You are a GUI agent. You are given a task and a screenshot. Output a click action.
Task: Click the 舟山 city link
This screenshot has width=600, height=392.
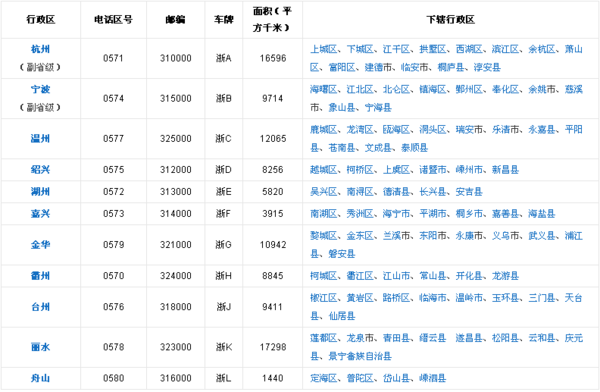point(41,378)
